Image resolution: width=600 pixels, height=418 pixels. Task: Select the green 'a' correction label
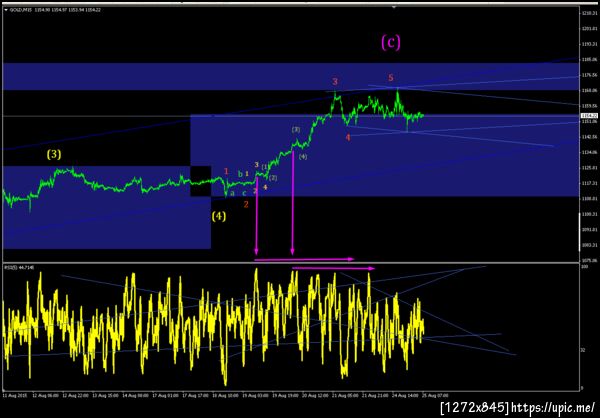click(x=232, y=194)
